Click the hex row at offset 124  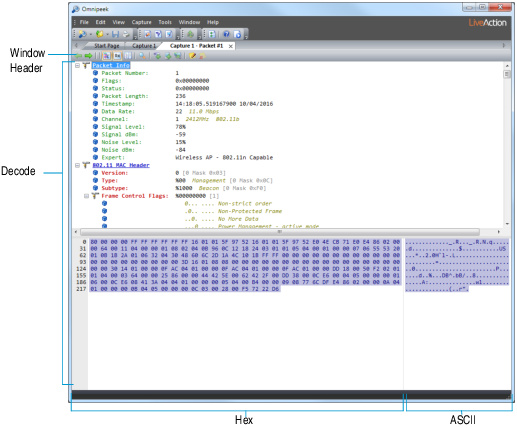pos(245,269)
